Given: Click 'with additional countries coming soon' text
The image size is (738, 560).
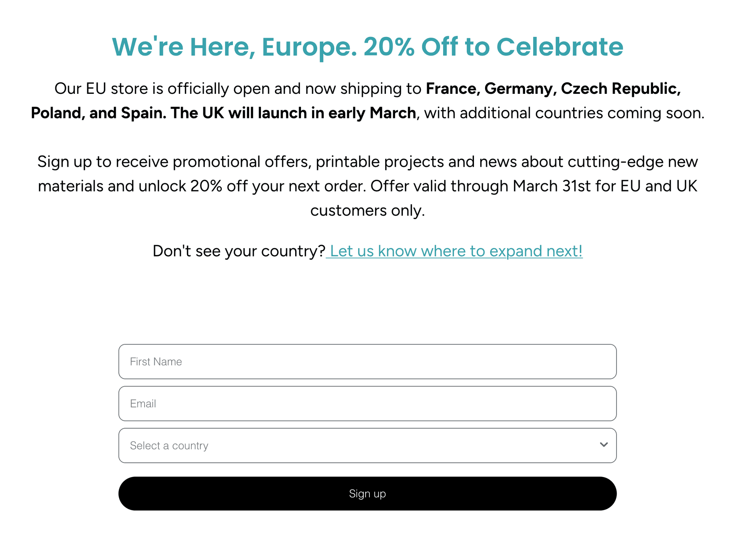Looking at the screenshot, I should [564, 113].
